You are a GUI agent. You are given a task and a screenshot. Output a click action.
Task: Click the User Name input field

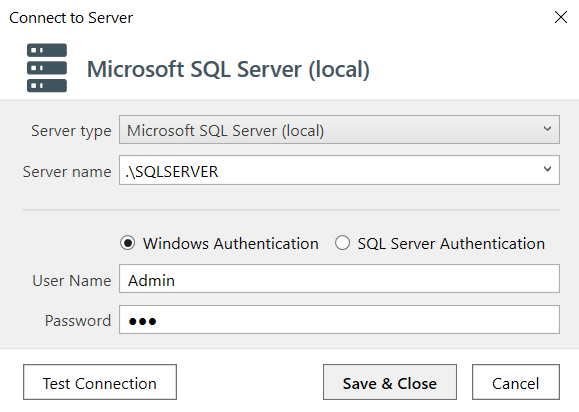(x=339, y=279)
